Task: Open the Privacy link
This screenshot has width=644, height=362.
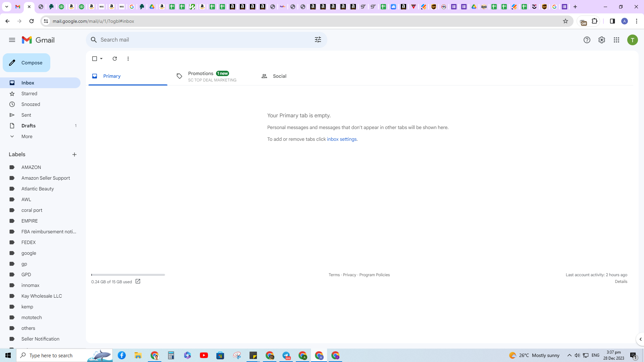Action: pos(350,275)
